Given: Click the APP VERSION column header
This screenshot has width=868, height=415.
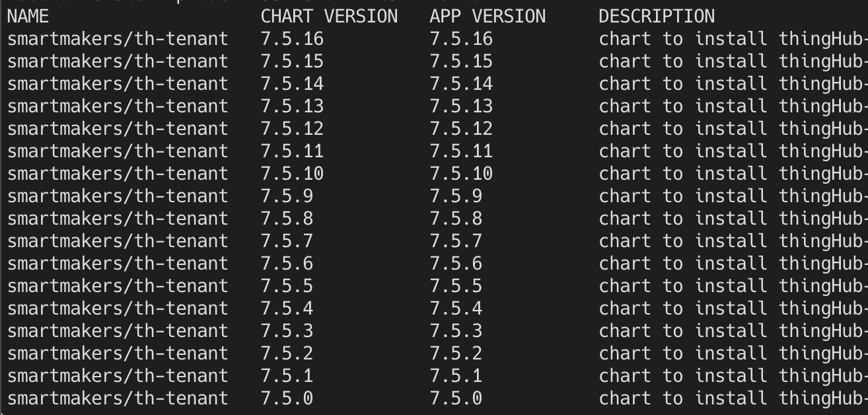Looking at the screenshot, I should pos(488,17).
